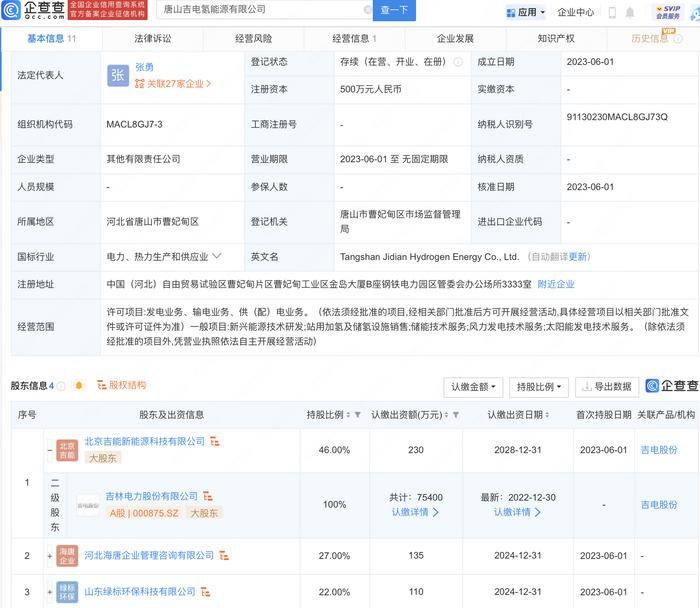This screenshot has width=700, height=608.
Task: Open 吉电股份 link in 46.00% row
Action: [659, 450]
